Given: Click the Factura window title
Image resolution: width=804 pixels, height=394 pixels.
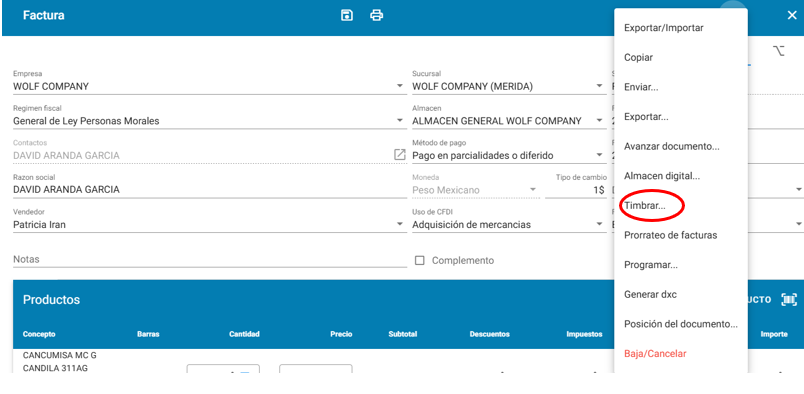Looking at the screenshot, I should (44, 15).
